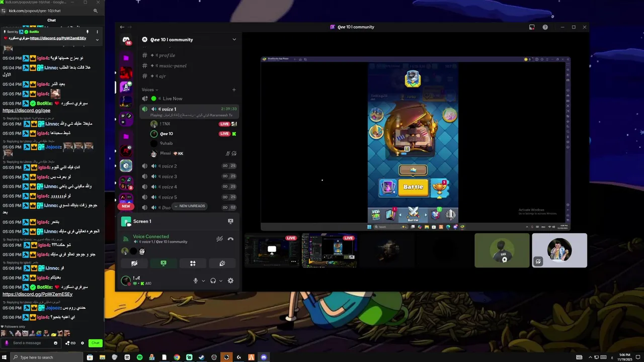Turn on camera in voice panel

point(134,263)
